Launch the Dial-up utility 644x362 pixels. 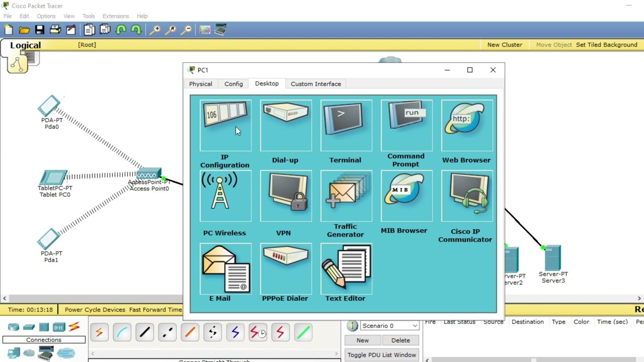click(286, 125)
